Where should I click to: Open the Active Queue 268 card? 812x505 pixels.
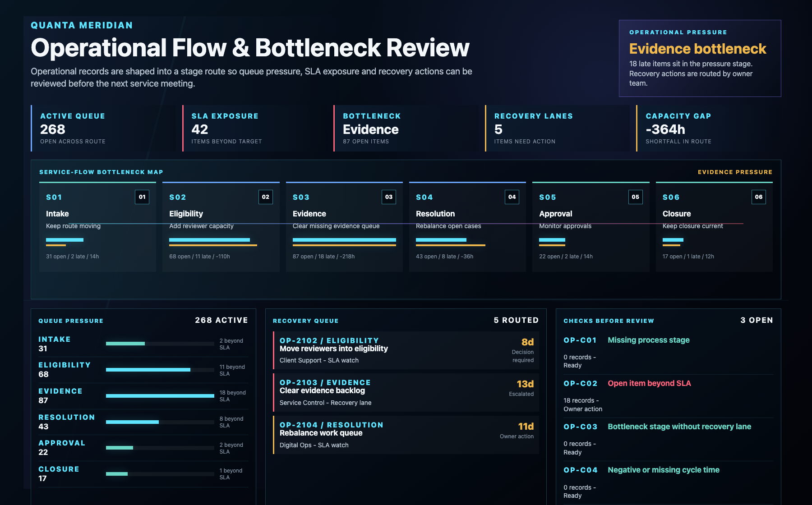click(x=103, y=129)
